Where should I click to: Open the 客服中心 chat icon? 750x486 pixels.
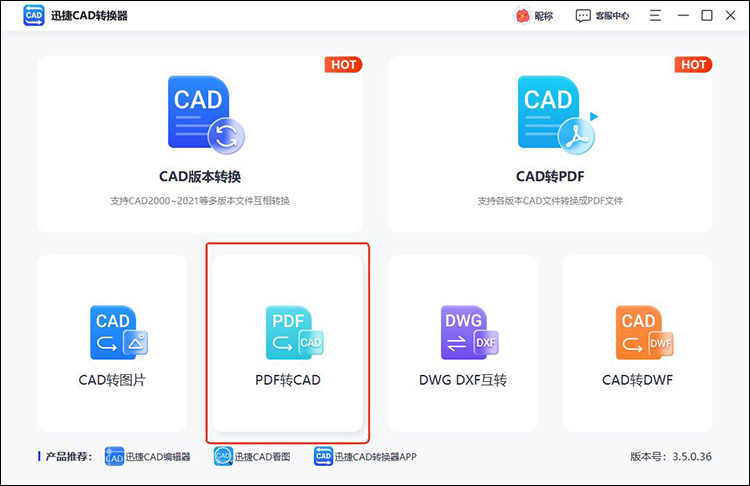coord(583,16)
